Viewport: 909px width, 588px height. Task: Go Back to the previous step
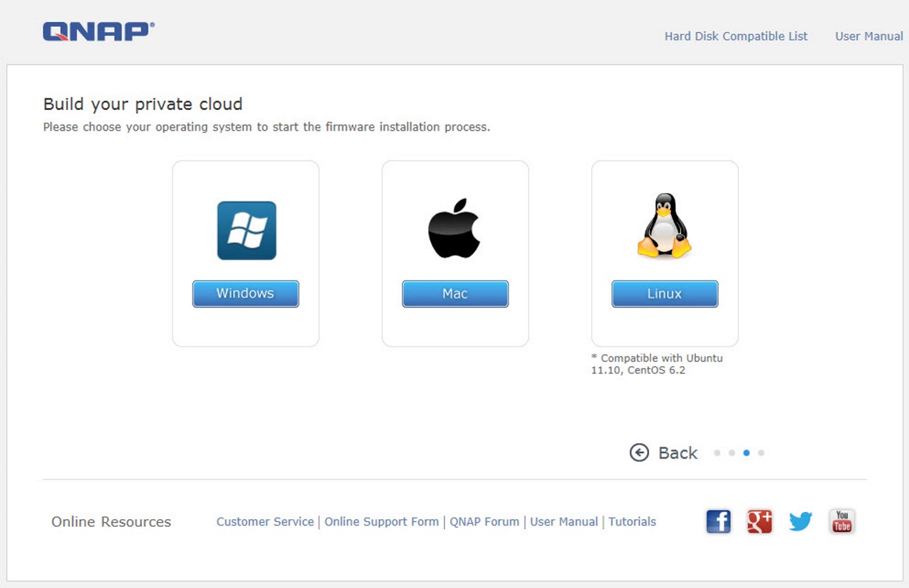coord(663,453)
